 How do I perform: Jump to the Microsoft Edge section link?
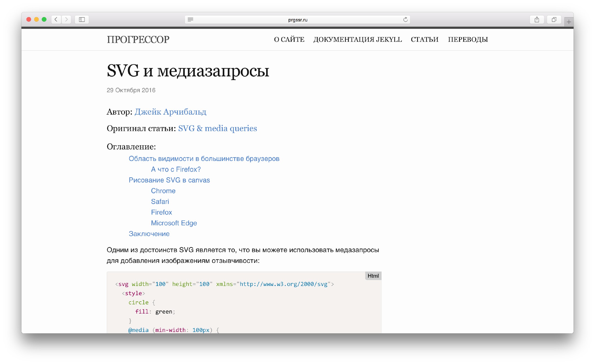click(174, 223)
